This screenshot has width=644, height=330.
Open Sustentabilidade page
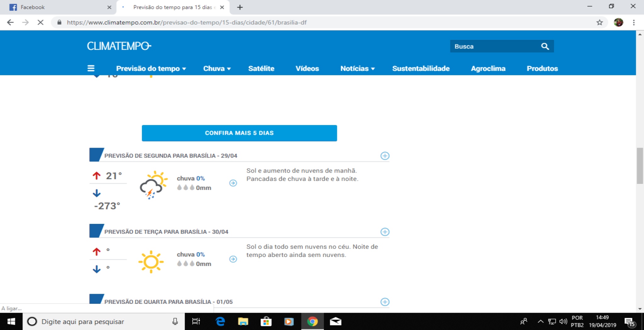(x=421, y=68)
